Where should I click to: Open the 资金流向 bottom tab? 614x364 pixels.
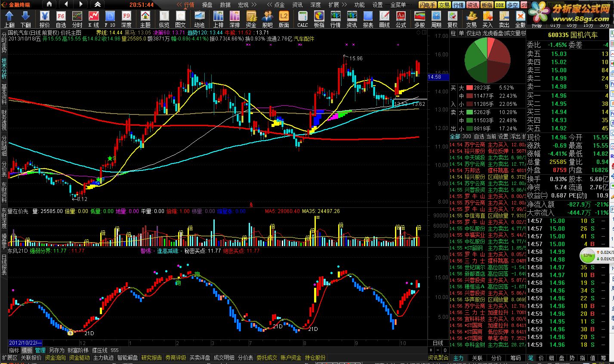click(56, 358)
